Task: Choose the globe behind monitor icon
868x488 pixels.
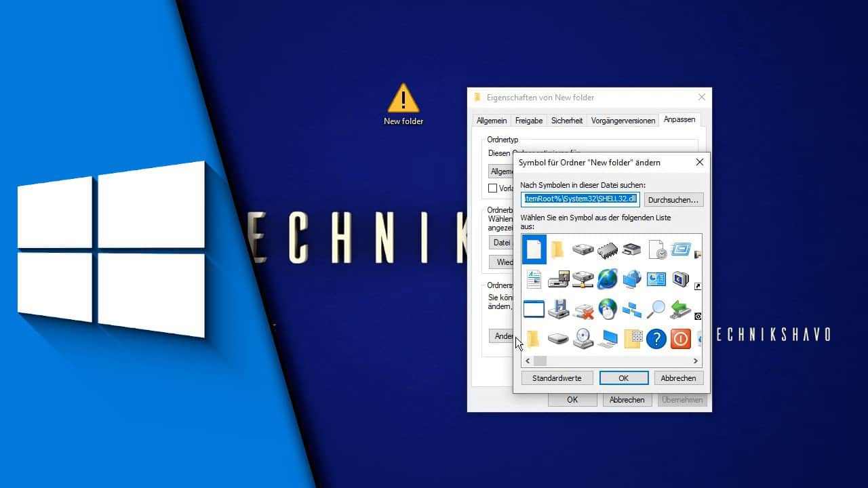Action: (632, 279)
